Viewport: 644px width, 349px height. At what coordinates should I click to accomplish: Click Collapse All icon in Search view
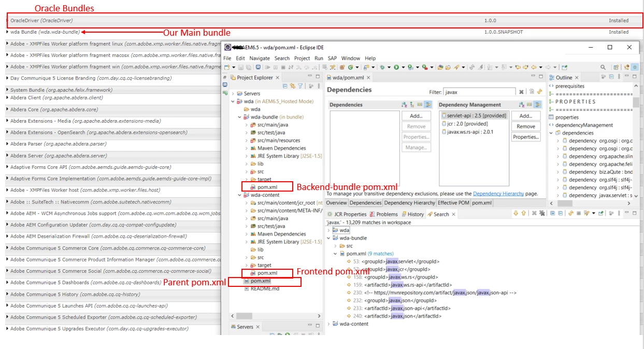click(560, 213)
